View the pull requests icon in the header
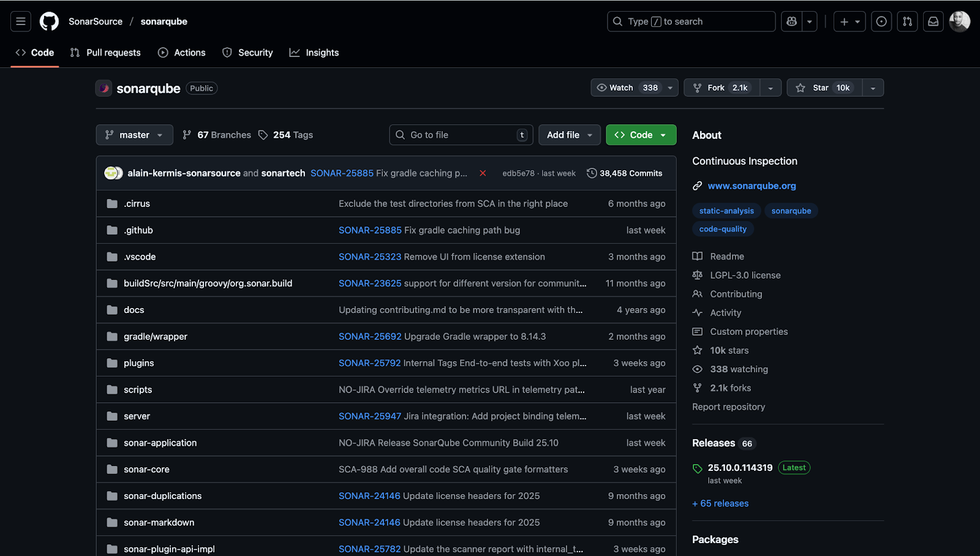 [907, 21]
